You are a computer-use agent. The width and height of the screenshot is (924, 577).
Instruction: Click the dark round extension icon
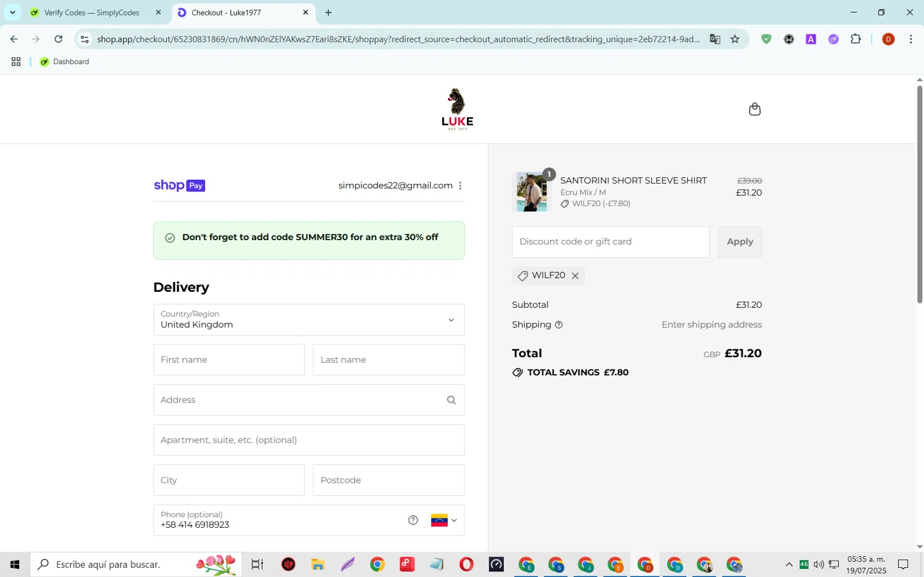click(789, 39)
